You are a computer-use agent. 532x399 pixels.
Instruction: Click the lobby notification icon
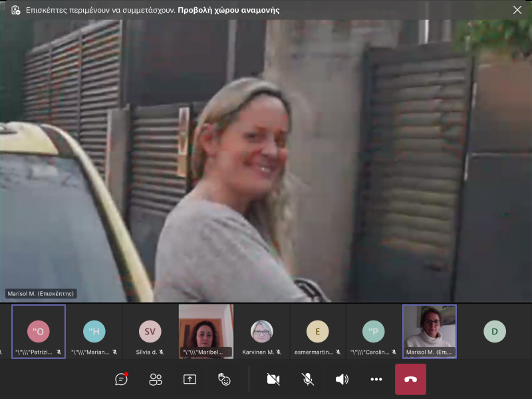[x=15, y=10]
